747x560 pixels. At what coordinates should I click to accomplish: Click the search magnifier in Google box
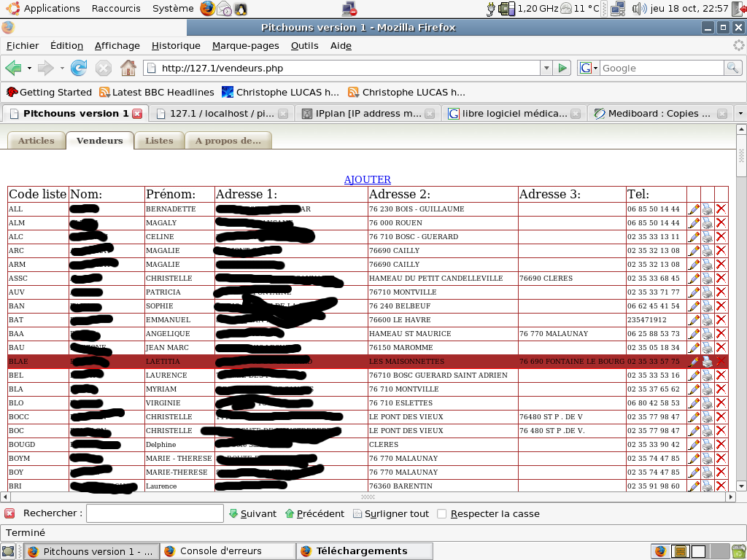[732, 68]
